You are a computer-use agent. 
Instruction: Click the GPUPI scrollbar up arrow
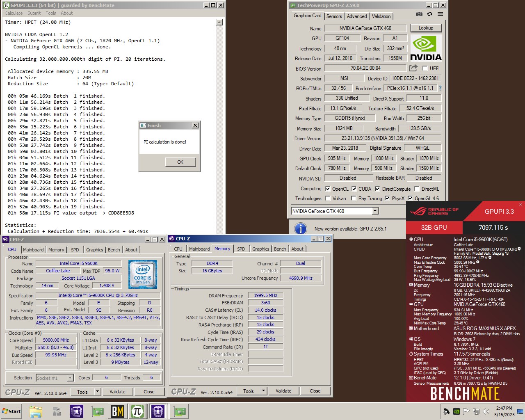pyautogui.click(x=219, y=23)
